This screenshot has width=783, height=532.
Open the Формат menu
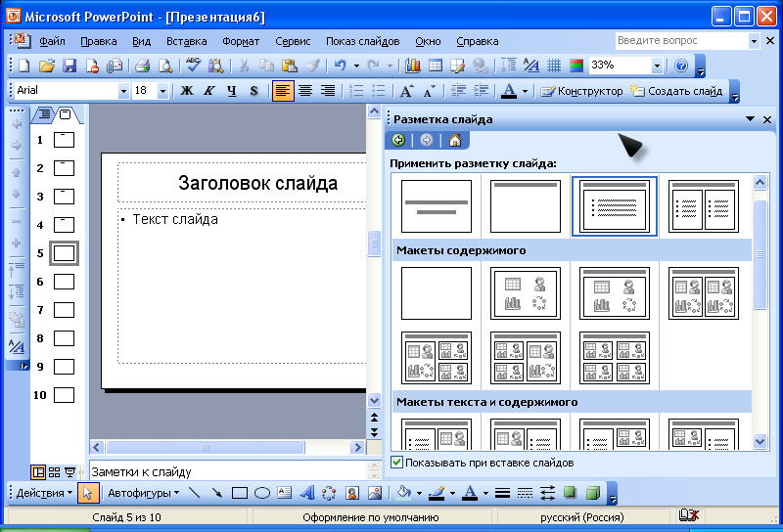[241, 41]
